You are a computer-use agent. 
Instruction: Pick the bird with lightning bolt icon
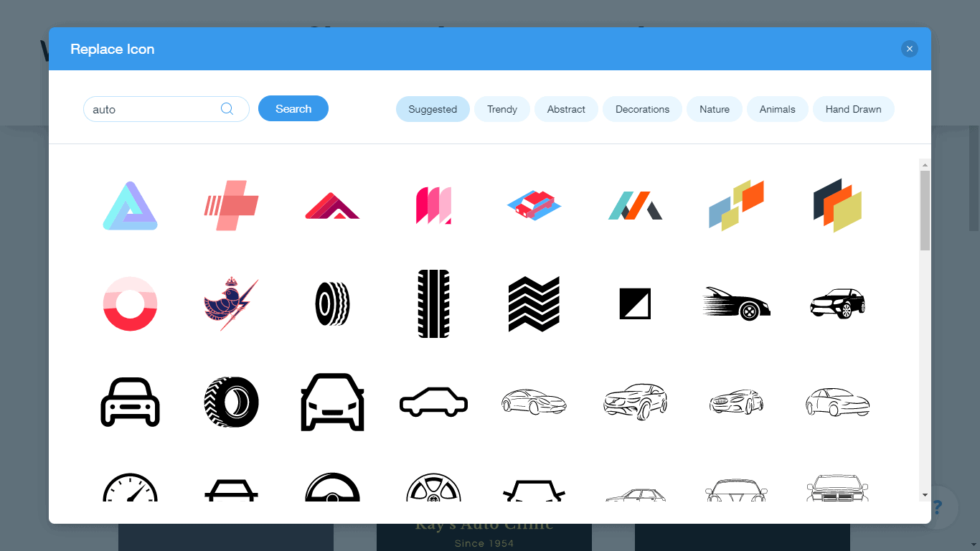pyautogui.click(x=231, y=303)
